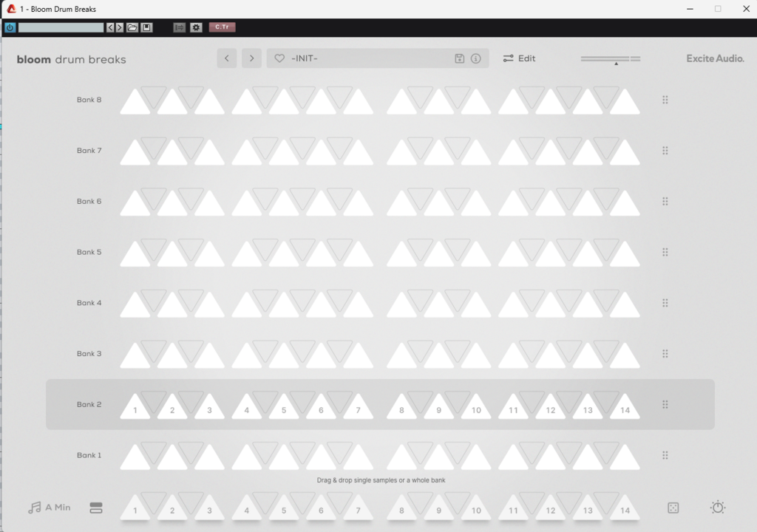Trigger pad 14 in Bank 2

pos(625,409)
